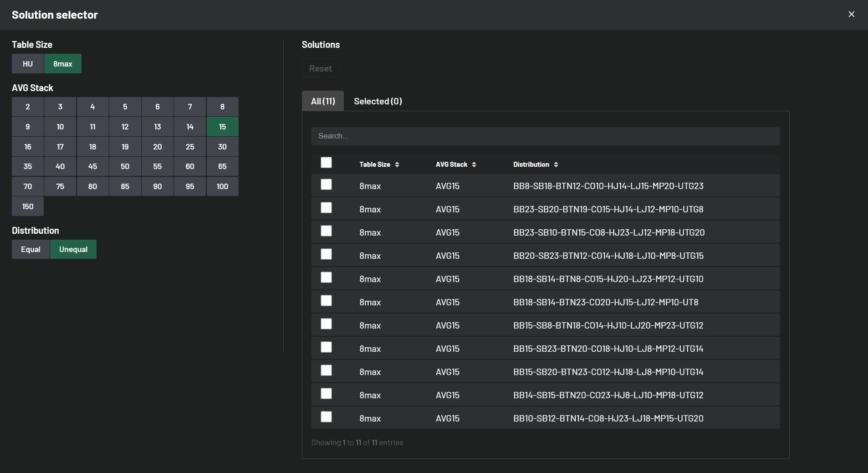Enable checkbox for BB18-SB14-BTN8 row
Screen dimensions: 868x473
(x=326, y=278)
